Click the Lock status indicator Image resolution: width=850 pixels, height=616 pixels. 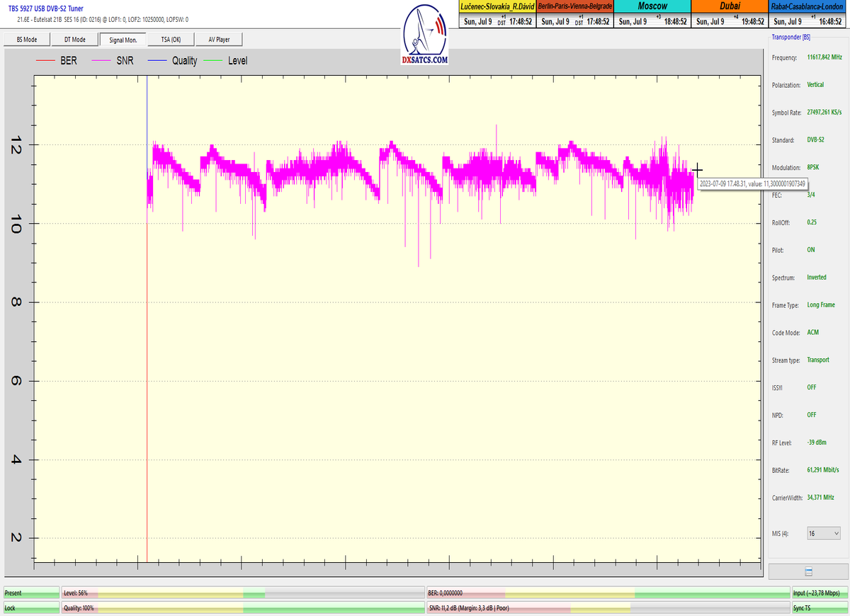pyautogui.click(x=31, y=608)
